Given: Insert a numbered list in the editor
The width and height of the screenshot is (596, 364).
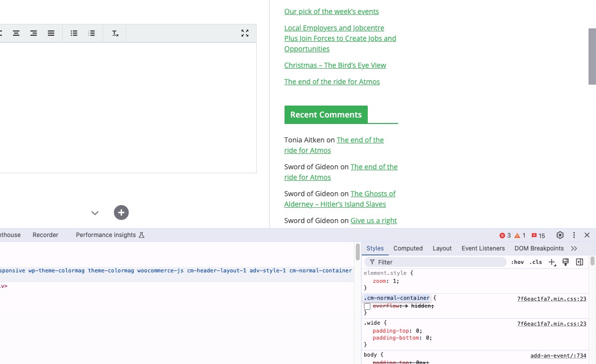Looking at the screenshot, I should pos(92,33).
